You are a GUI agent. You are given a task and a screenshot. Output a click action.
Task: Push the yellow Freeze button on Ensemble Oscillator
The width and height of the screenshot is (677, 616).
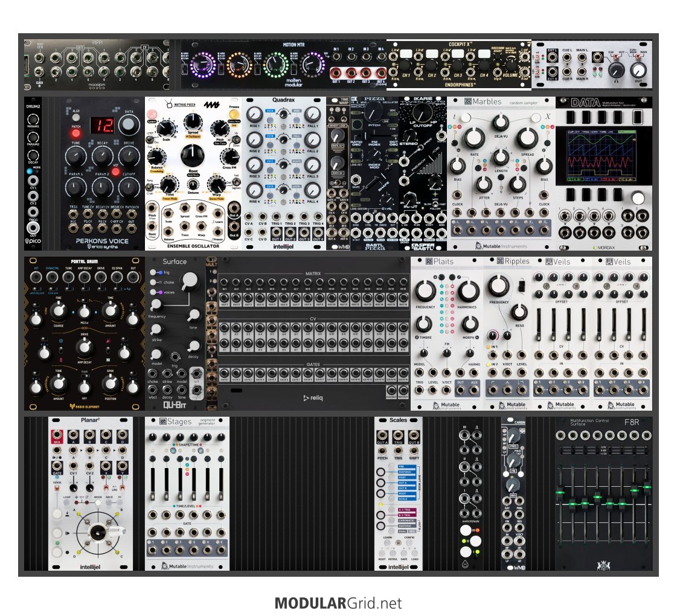point(234,114)
